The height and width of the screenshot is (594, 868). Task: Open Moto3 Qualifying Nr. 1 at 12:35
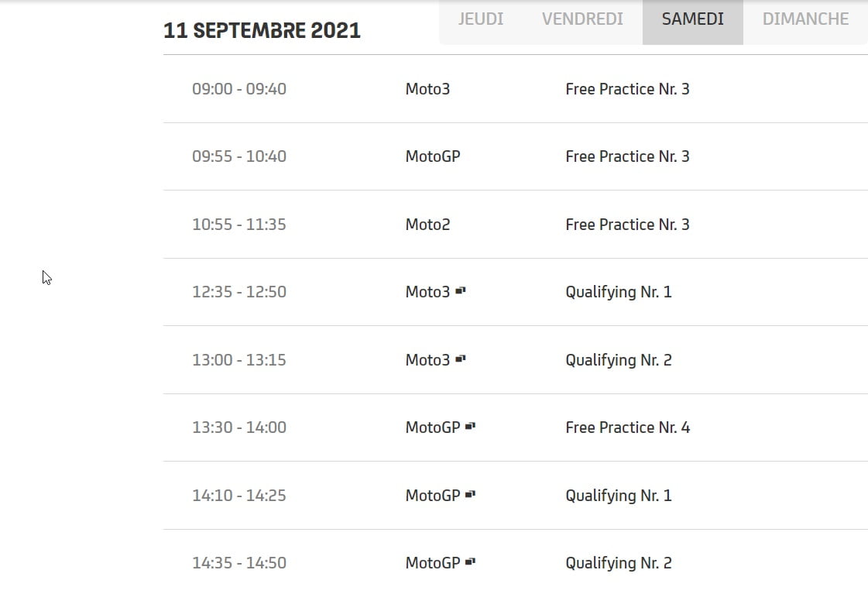619,292
